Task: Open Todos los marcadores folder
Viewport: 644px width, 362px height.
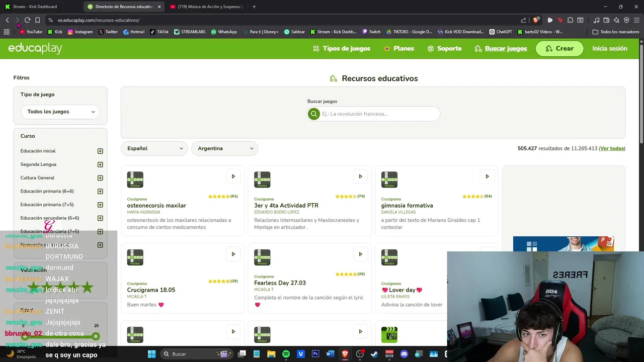Action: point(616,32)
